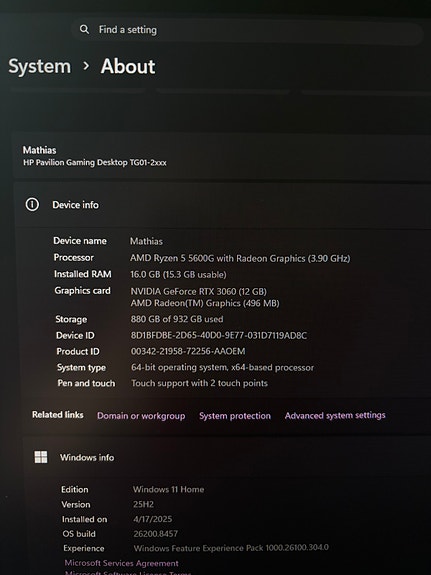431x575 pixels.
Task: Open Microsoft Software License Terms link
Action: pos(128,573)
